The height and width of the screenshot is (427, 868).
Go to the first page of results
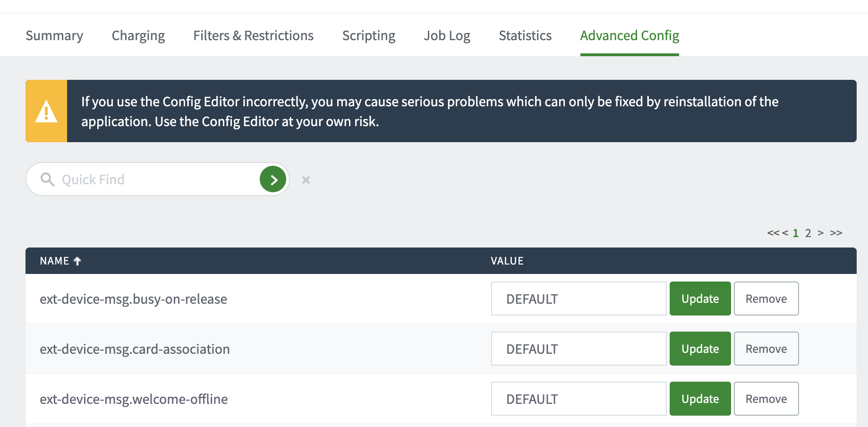click(773, 233)
